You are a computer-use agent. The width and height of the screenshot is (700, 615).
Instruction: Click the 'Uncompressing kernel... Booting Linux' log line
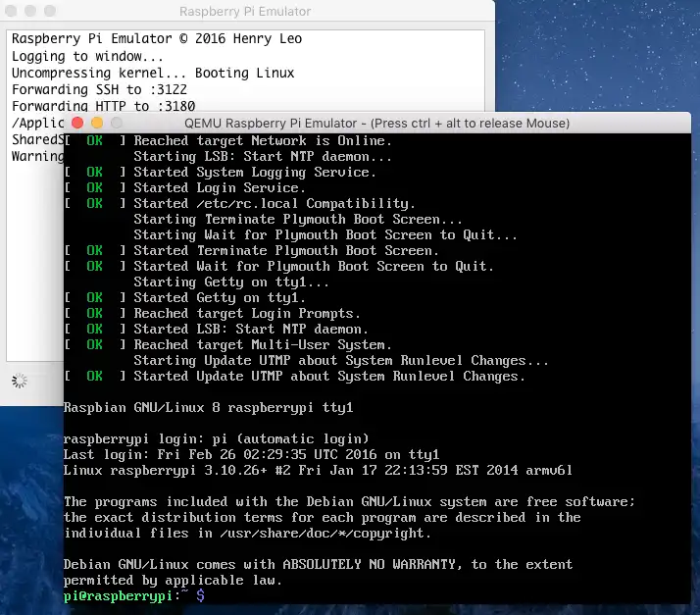tap(153, 73)
